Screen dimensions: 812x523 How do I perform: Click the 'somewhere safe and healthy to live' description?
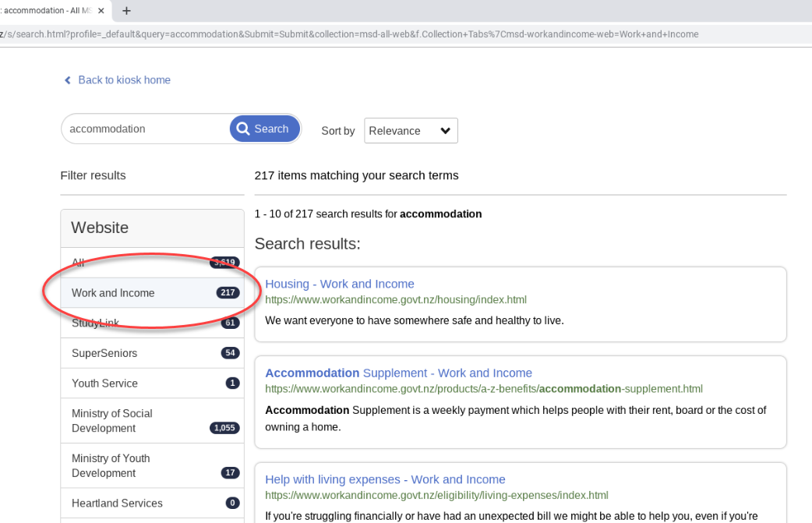pyautogui.click(x=415, y=320)
